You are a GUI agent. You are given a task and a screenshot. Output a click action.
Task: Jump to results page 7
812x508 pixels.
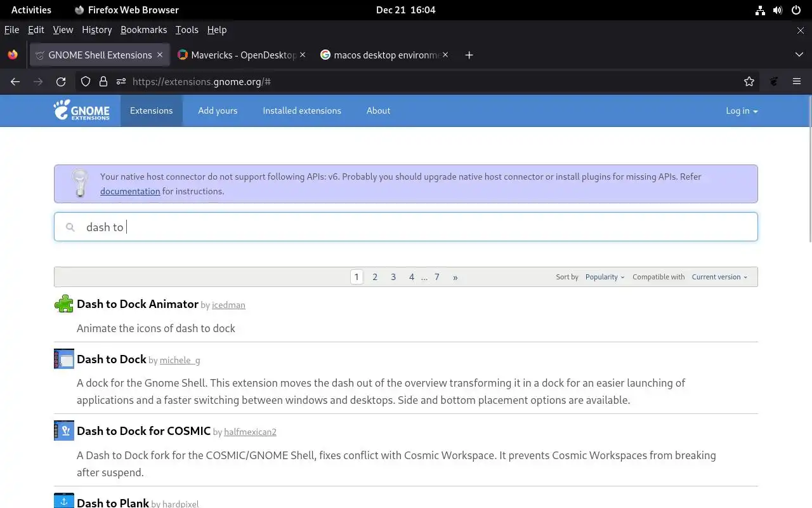coord(437,277)
